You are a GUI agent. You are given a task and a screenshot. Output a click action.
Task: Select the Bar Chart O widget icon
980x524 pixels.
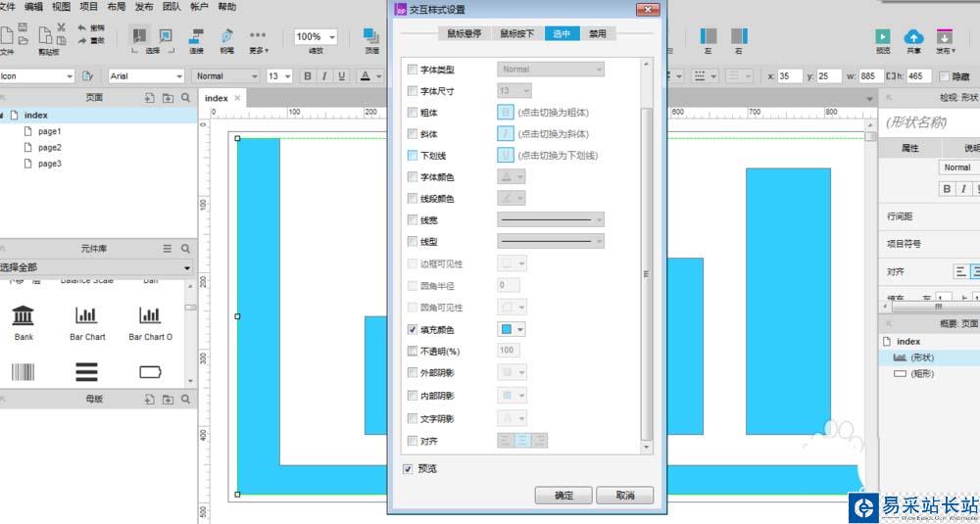tap(150, 315)
